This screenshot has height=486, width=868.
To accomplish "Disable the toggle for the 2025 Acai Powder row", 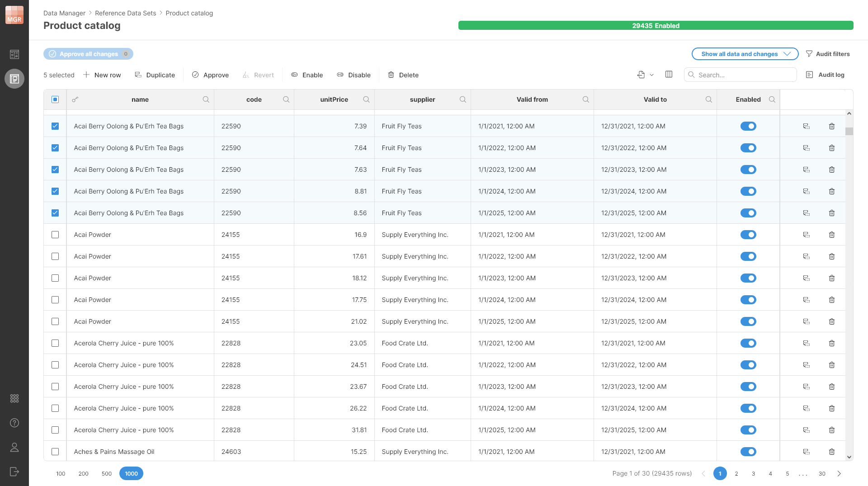I will pyautogui.click(x=749, y=321).
